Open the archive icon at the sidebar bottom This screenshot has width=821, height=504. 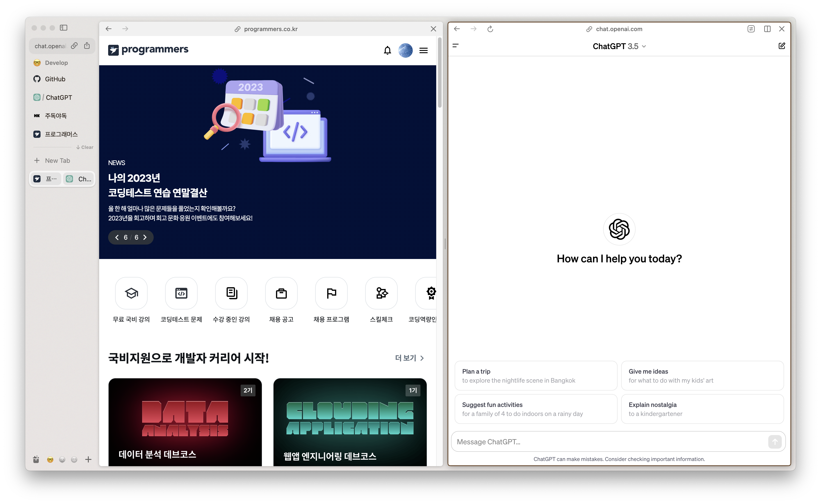36,460
